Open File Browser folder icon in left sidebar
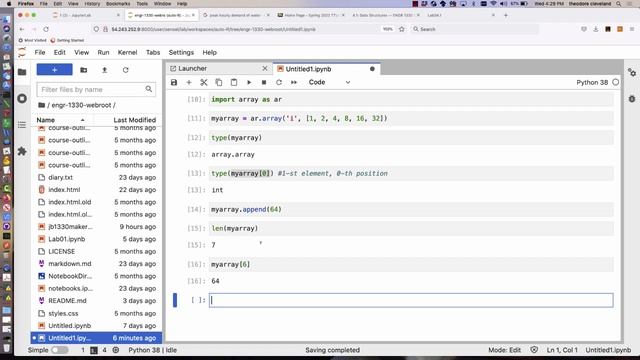The height and width of the screenshot is (360, 640). point(22,72)
